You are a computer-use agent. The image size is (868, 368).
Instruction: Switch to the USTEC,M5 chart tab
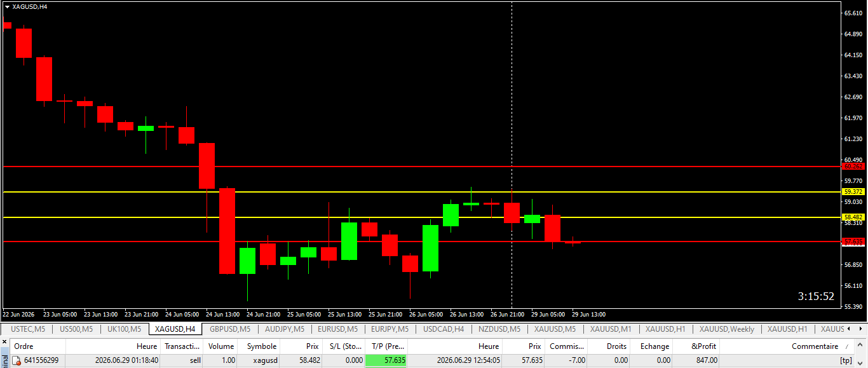coord(28,329)
